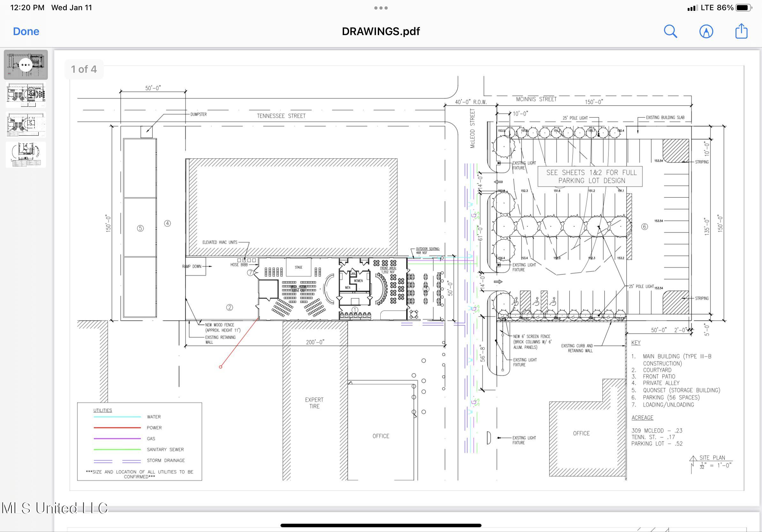The width and height of the screenshot is (762, 532).
Task: Select the third page thumbnail
Action: (x=26, y=125)
